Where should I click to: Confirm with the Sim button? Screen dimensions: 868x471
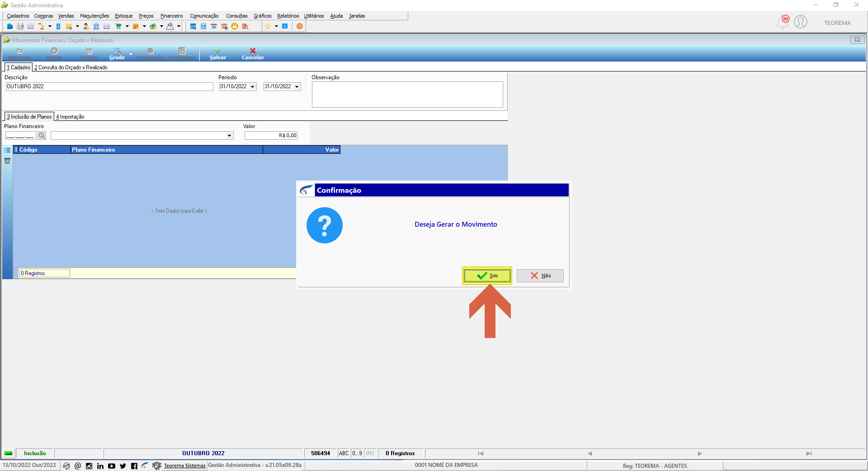pyautogui.click(x=487, y=276)
